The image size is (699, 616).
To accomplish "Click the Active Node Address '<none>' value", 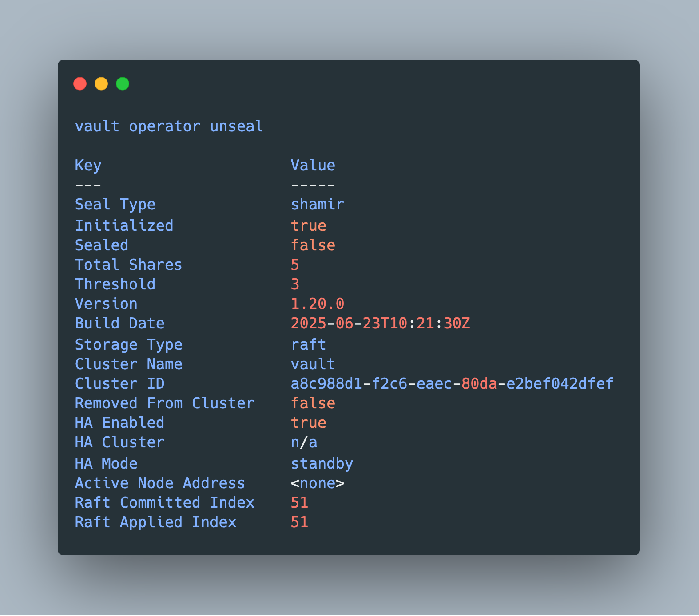I will (x=317, y=483).
